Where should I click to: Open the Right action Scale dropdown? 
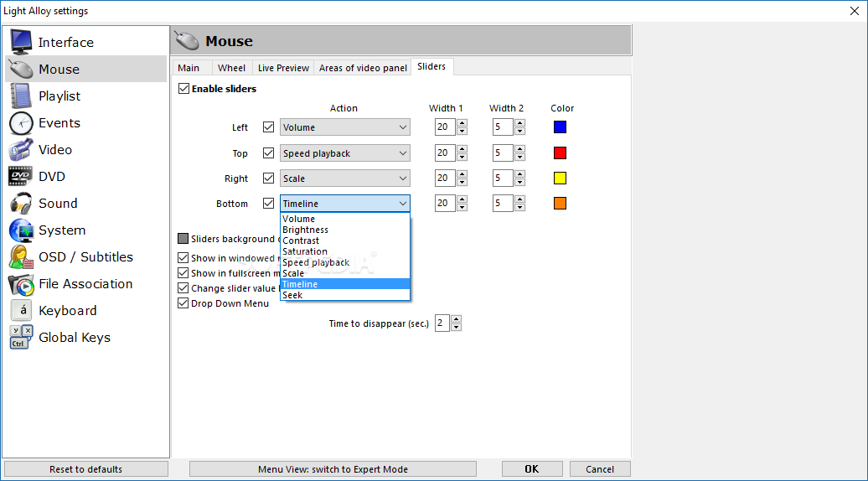pos(345,178)
